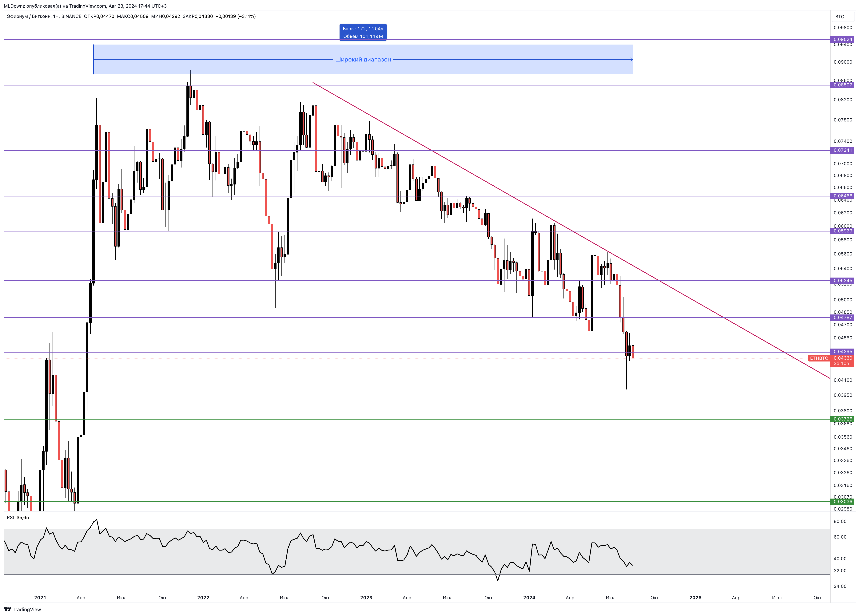Click the 'Объём 101,119M' text

coord(363,36)
